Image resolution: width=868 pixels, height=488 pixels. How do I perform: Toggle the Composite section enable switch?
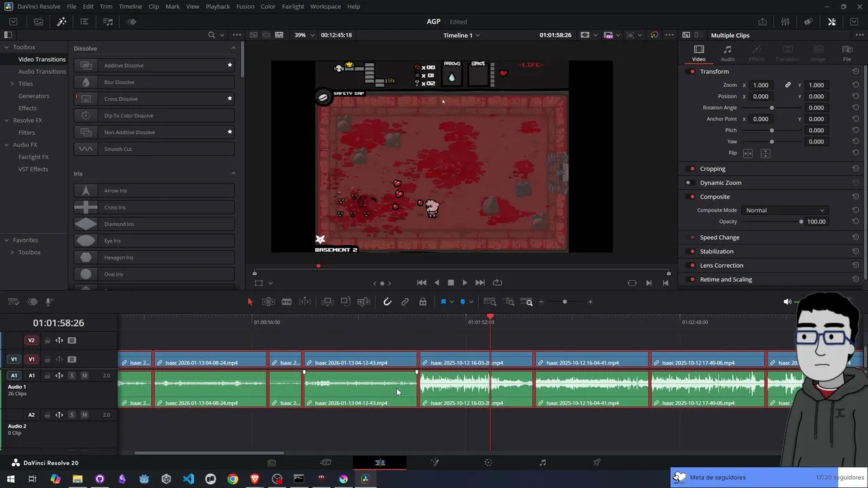coord(692,197)
